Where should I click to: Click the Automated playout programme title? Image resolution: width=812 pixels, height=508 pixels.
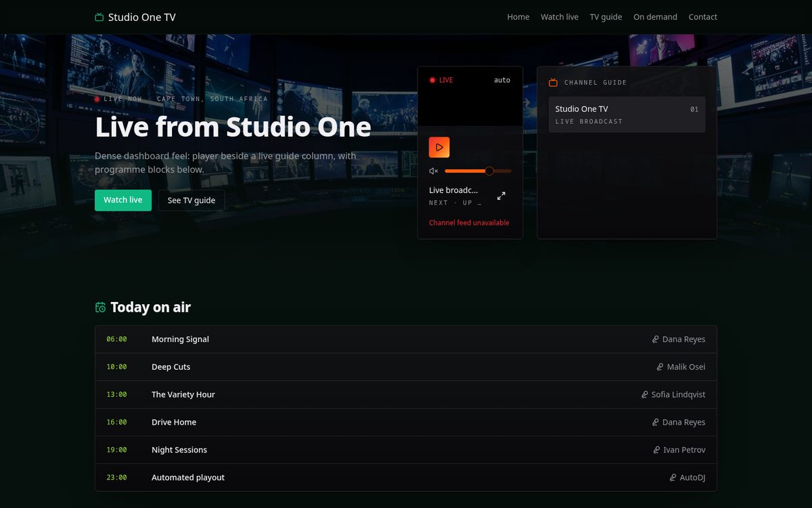pos(188,478)
